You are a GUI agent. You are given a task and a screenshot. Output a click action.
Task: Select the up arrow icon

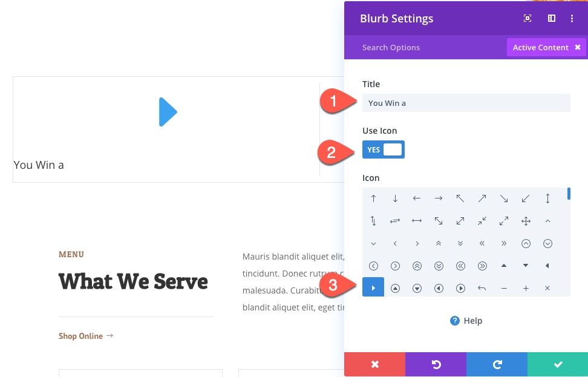coord(373,198)
